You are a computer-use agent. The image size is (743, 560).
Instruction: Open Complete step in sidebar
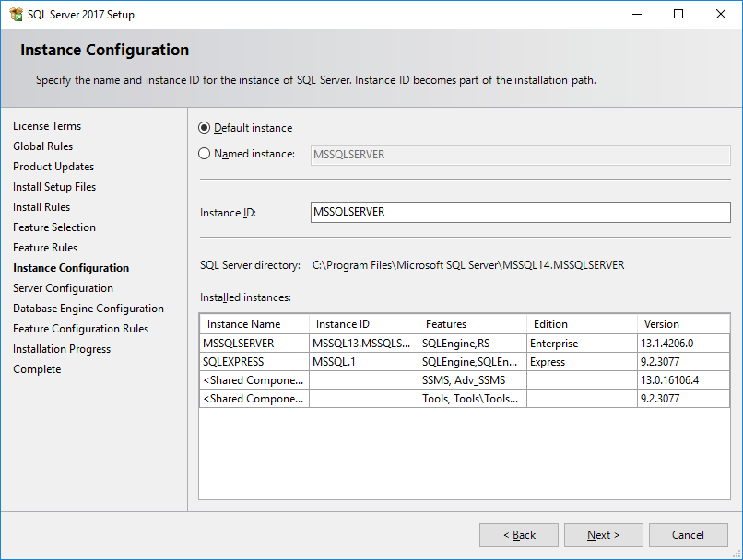(x=37, y=369)
